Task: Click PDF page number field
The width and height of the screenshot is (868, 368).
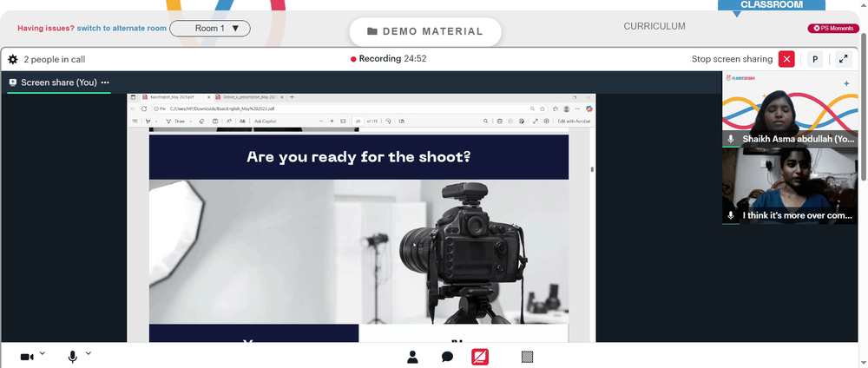Action: [358, 122]
